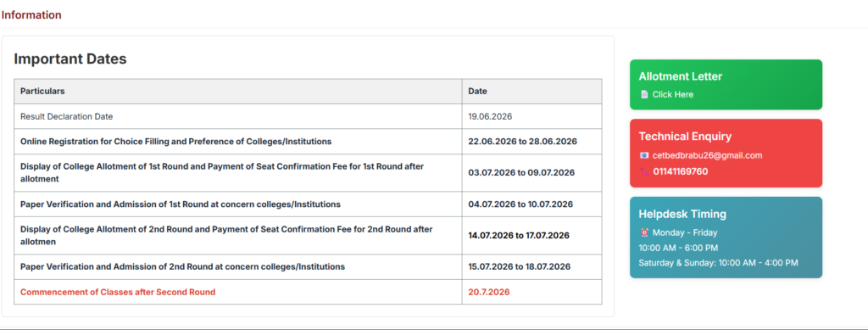Click the cetbedbrabu26@gmail.com email address
868x330 pixels.
[708, 155]
